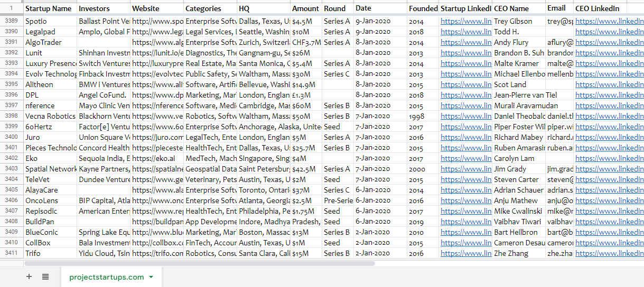Click the $42.5M amount cell

click(x=306, y=169)
